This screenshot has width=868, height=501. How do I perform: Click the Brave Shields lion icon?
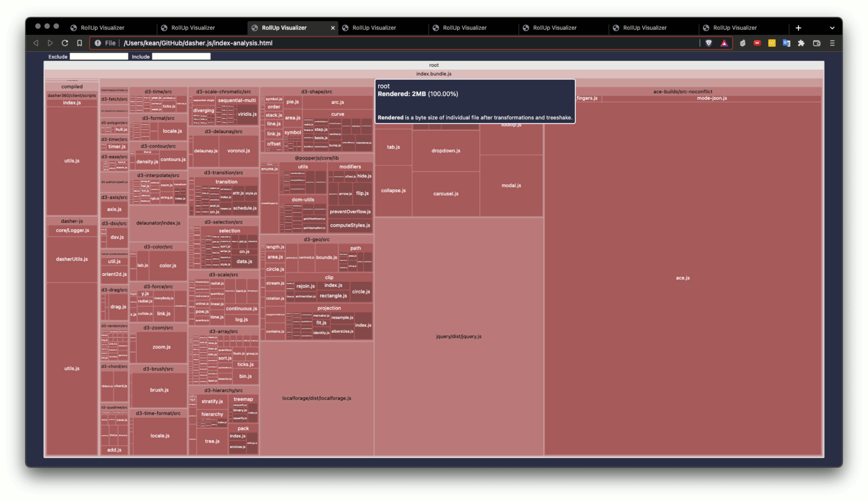[x=708, y=43]
